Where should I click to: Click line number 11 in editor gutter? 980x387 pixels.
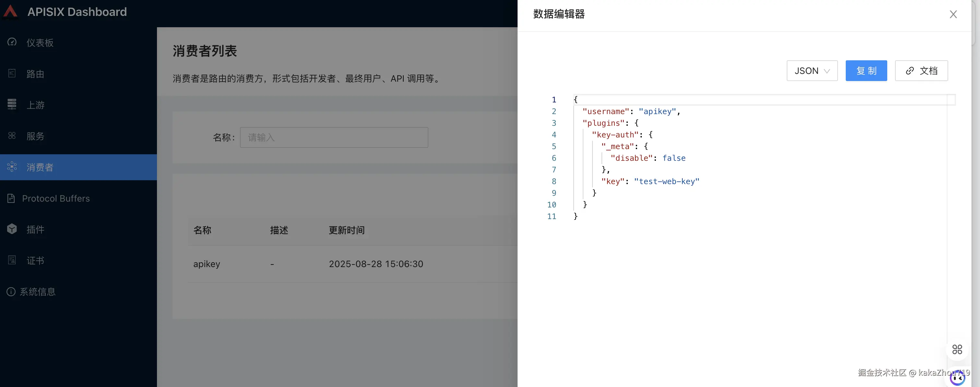(x=552, y=216)
